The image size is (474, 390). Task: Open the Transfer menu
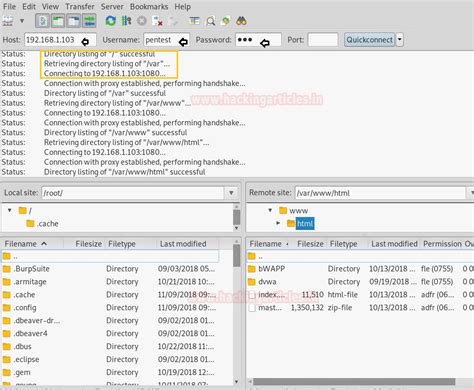pyautogui.click(x=80, y=7)
